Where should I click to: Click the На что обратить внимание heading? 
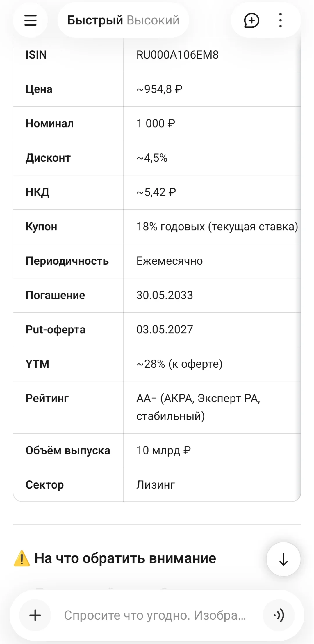click(x=125, y=558)
